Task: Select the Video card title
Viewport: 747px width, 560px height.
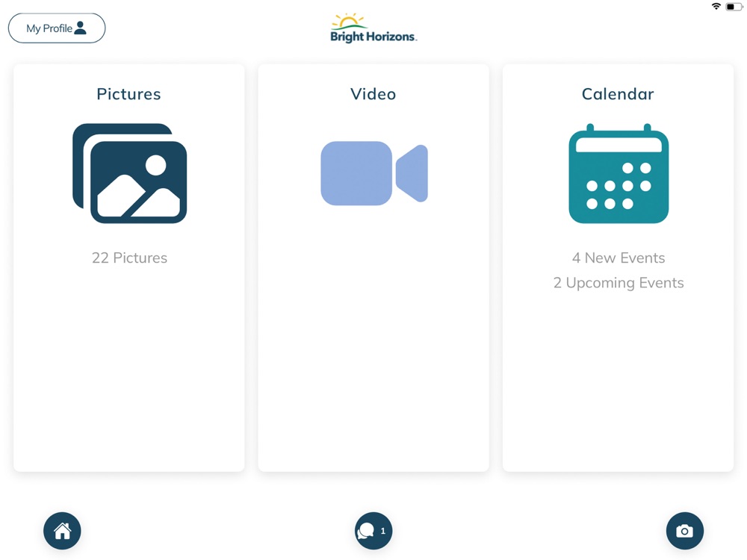Action: (373, 94)
